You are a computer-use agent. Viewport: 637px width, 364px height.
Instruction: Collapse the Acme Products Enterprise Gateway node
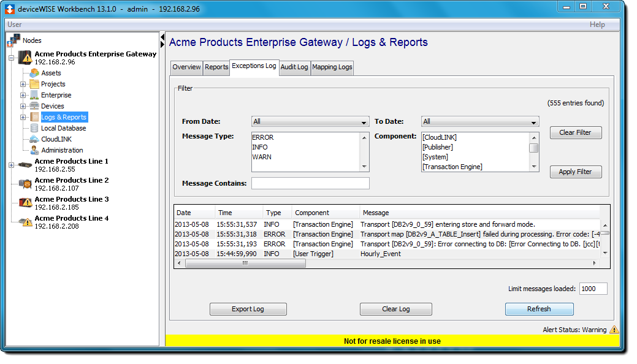12,58
